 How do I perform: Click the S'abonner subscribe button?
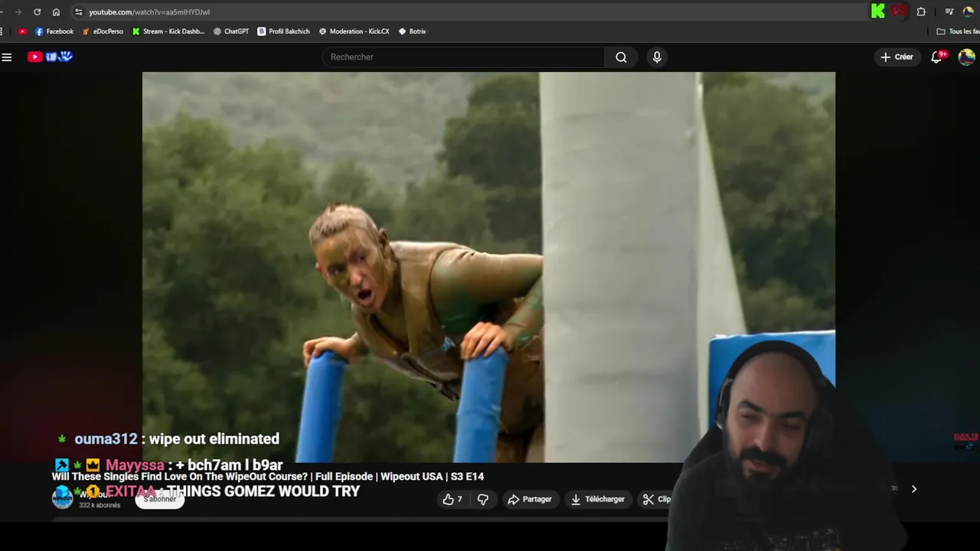159,499
